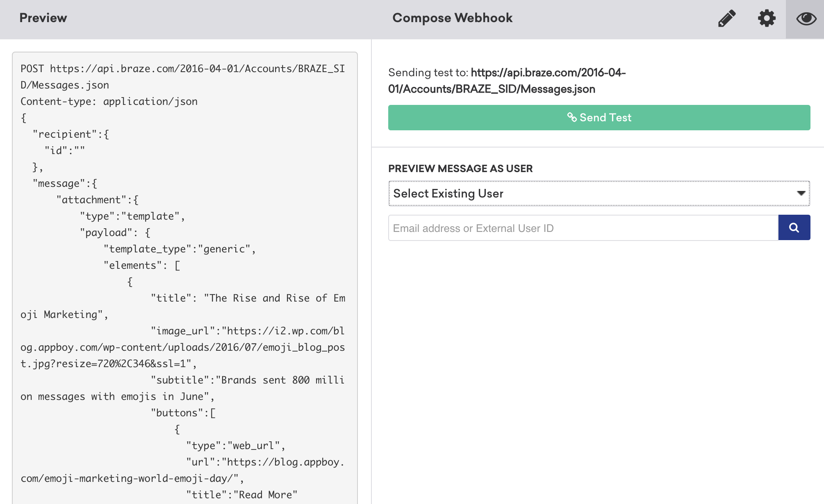Click the "title": "The Rise and Rise" line
Image resolution: width=824 pixels, height=504 pixels.
coord(183,306)
